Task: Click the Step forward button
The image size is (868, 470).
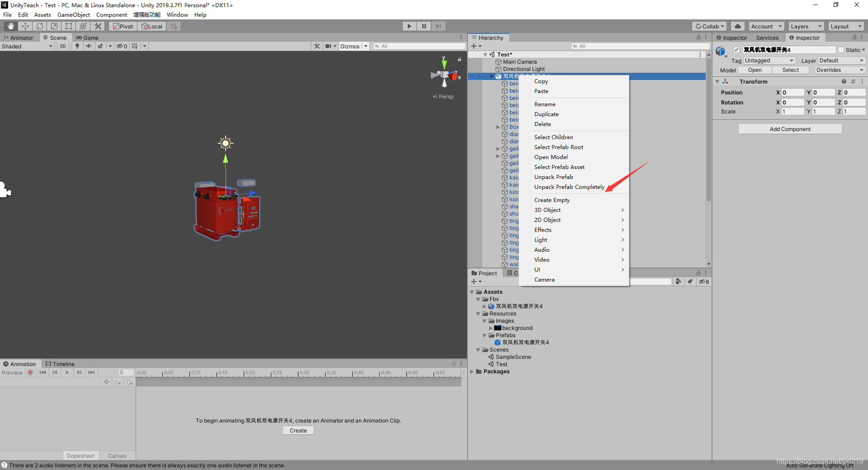Action: tap(438, 26)
